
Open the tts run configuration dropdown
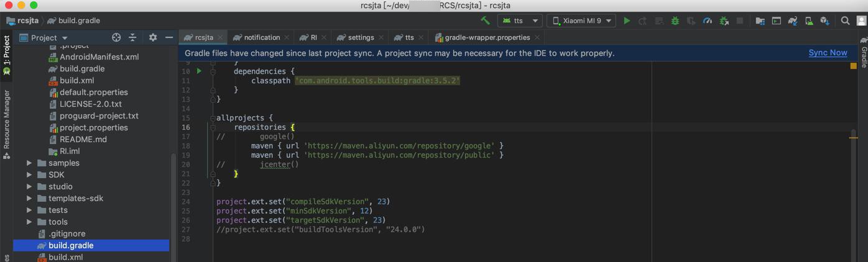[x=519, y=20]
